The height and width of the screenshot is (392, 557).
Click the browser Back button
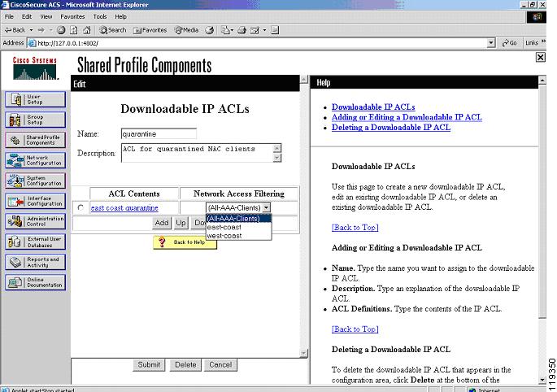(15, 30)
